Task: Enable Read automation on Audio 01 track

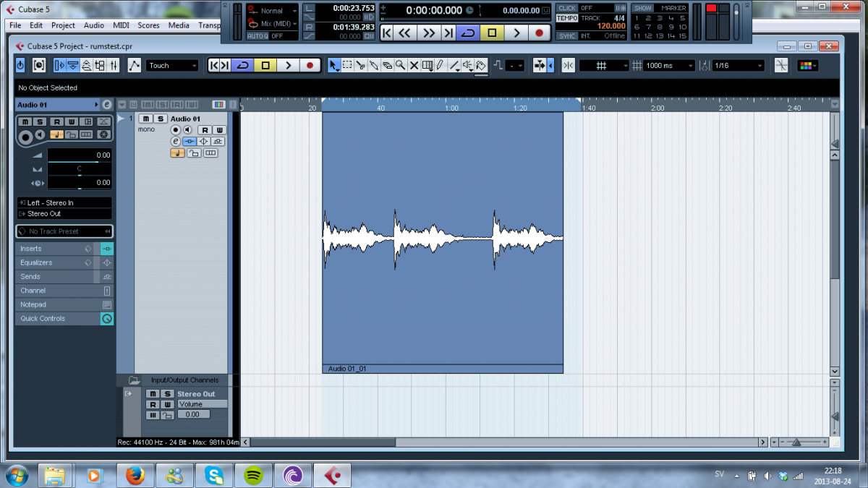Action: [205, 130]
